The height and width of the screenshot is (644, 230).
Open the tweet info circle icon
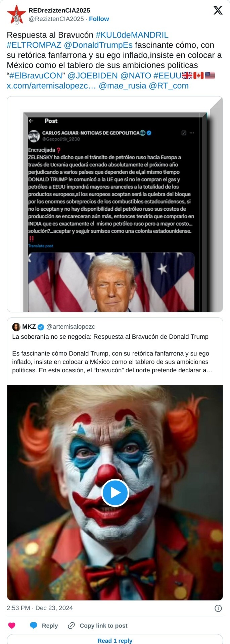pos(218,608)
